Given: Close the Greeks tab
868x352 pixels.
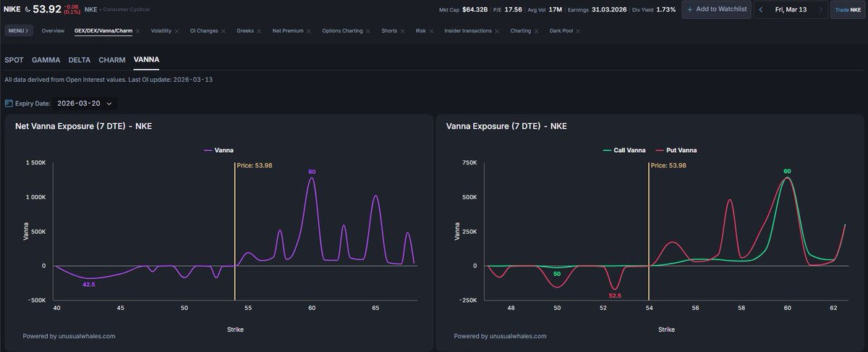Looking at the screenshot, I should pos(259,31).
